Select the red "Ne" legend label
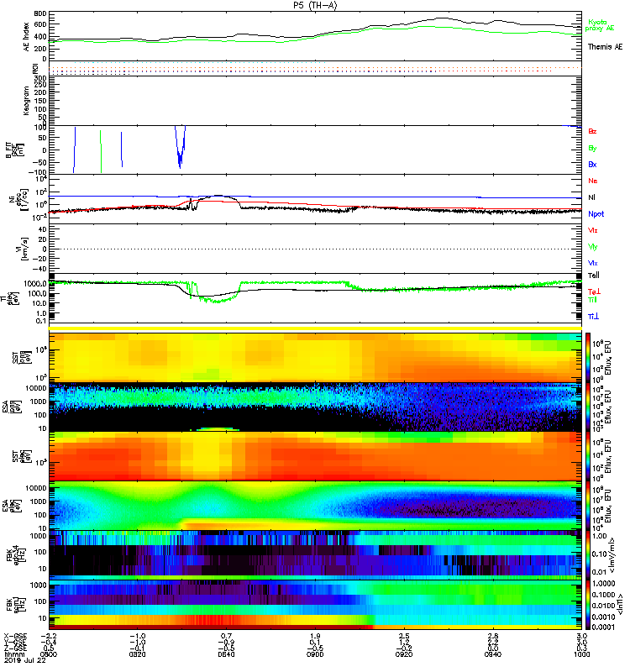Viewport: 630px width, 672px height. coord(592,181)
